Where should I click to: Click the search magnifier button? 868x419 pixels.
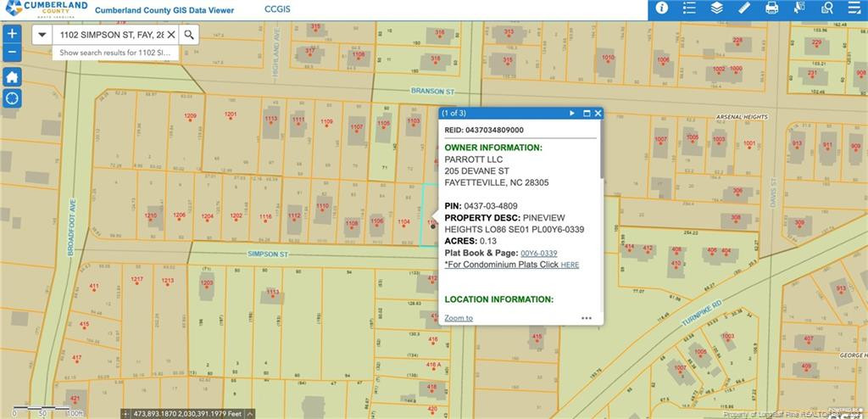[190, 35]
